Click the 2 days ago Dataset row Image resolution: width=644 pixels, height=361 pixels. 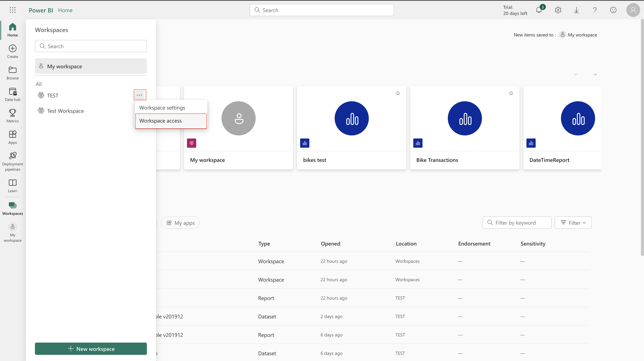(372, 316)
